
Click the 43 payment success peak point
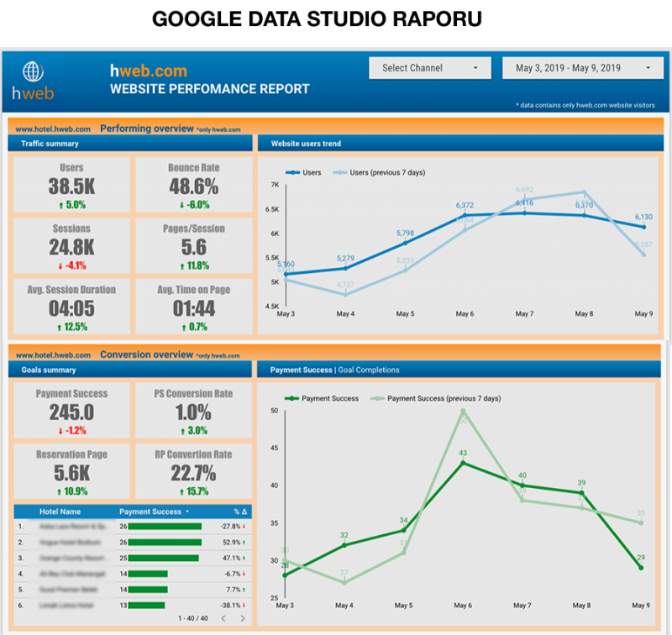[463, 463]
